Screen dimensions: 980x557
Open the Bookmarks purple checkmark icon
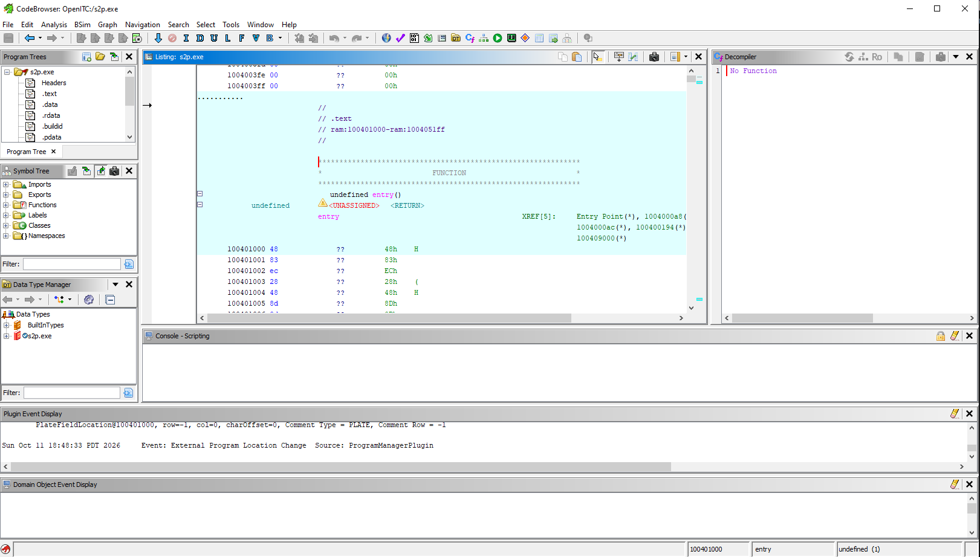[x=400, y=38]
